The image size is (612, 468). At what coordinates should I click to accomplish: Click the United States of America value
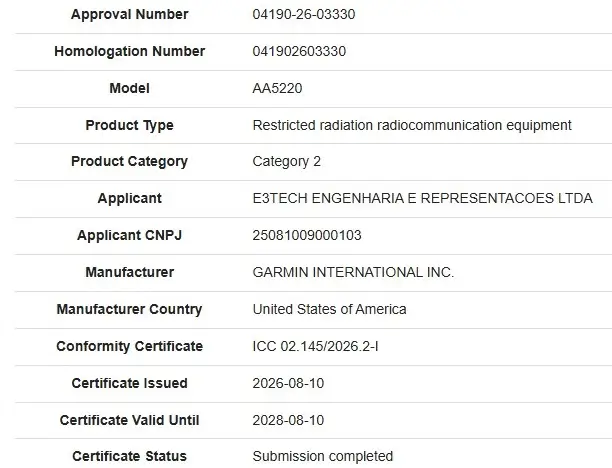point(329,309)
